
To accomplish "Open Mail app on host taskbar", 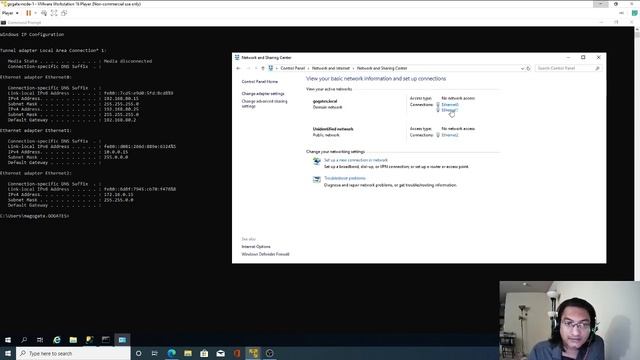I will point(220,353).
